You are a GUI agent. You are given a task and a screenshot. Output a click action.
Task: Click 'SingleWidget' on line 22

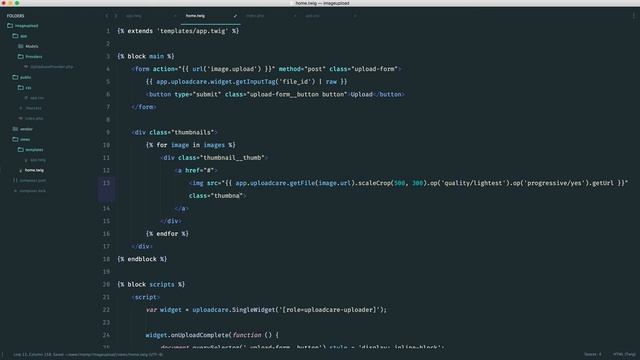pyautogui.click(x=253, y=309)
